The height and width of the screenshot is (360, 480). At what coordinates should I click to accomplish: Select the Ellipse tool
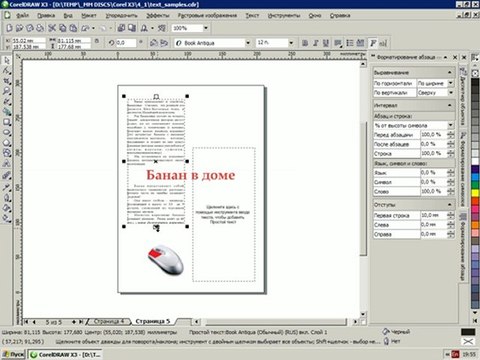pos(6,133)
